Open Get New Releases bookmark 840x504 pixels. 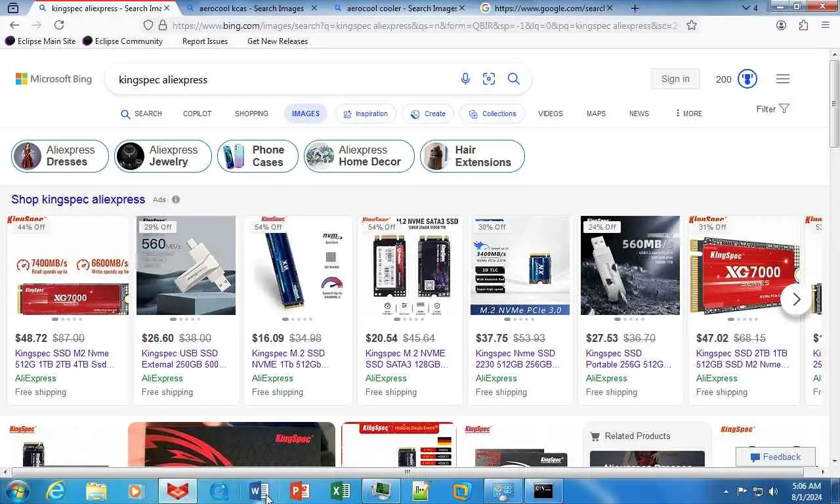pos(278,41)
